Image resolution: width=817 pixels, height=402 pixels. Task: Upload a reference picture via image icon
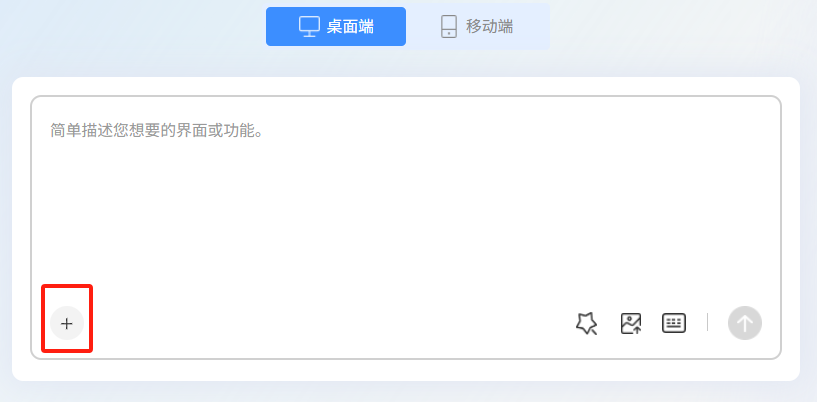(x=630, y=323)
